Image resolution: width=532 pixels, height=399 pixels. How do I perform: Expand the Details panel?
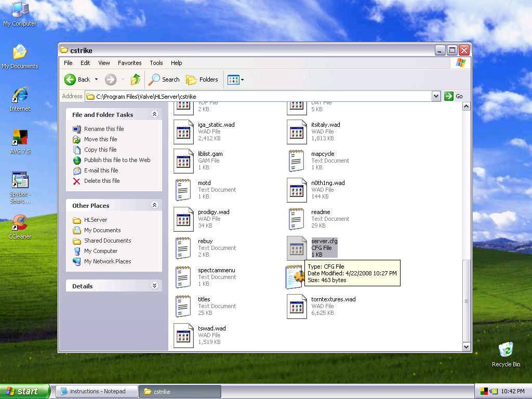click(154, 286)
